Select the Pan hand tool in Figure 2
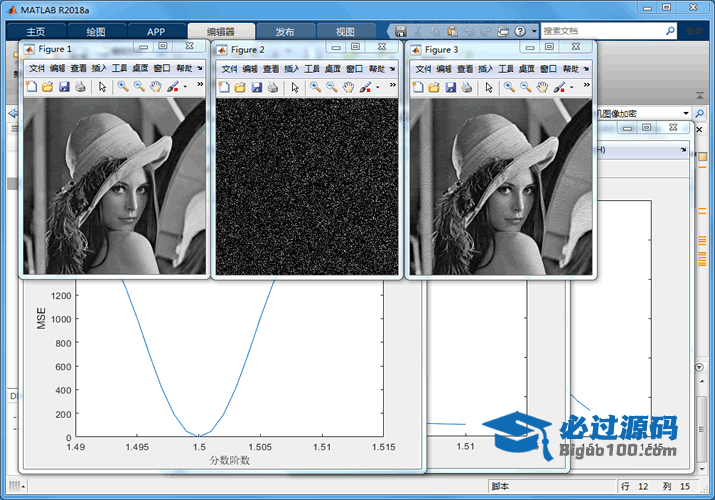Screen dimensions: 715x500 [x=348, y=87]
